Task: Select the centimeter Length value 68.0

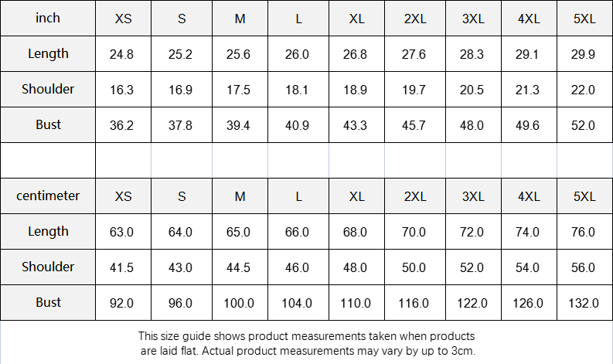Action: (355, 232)
